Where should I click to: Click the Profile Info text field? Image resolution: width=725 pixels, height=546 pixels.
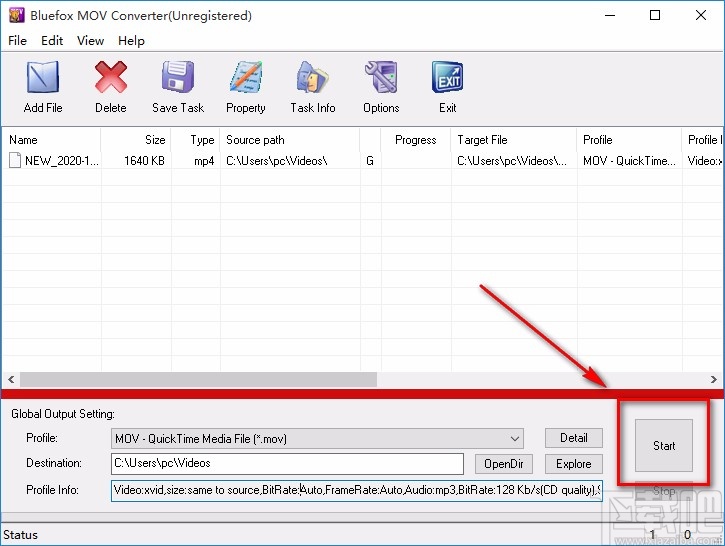(356, 490)
